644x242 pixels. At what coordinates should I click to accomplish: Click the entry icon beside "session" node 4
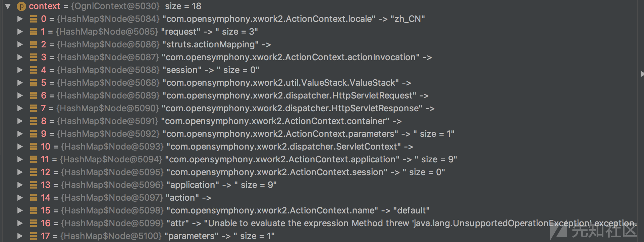(34, 70)
